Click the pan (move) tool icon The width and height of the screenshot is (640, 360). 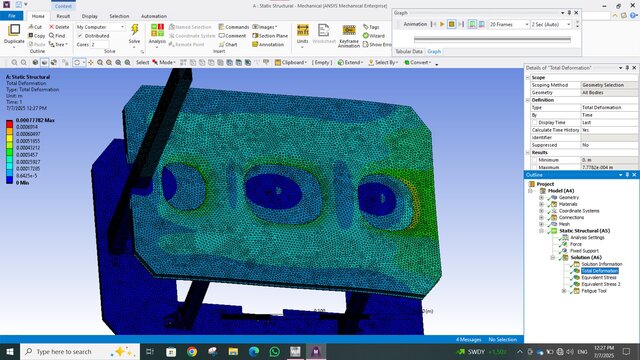click(91, 62)
